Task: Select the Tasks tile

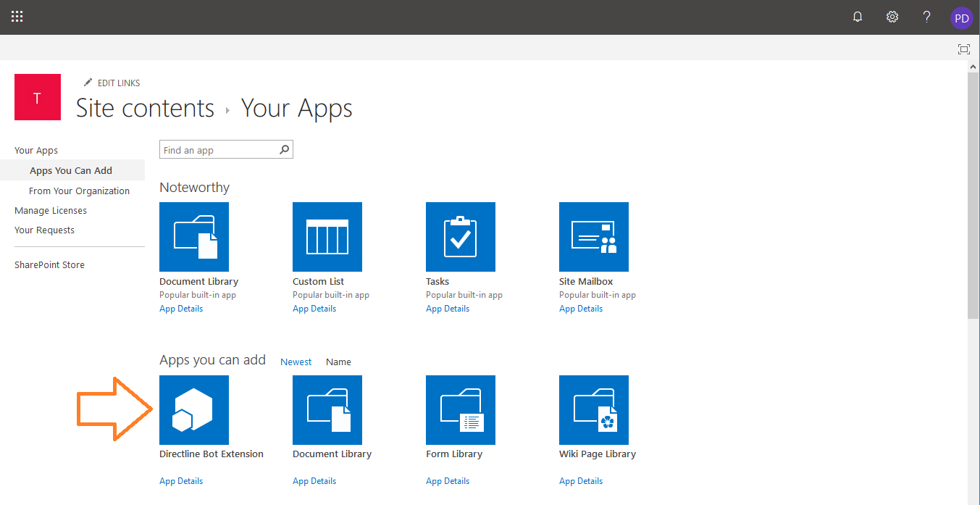Action: [461, 237]
